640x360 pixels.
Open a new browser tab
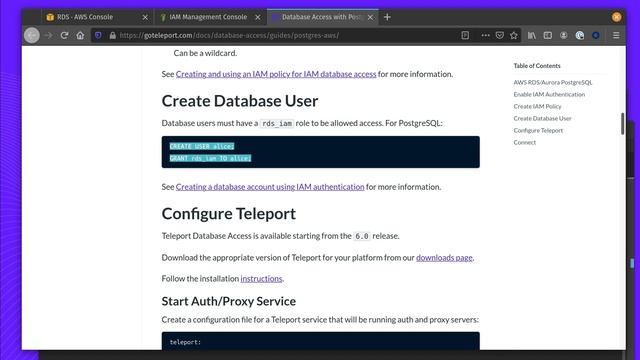point(387,17)
